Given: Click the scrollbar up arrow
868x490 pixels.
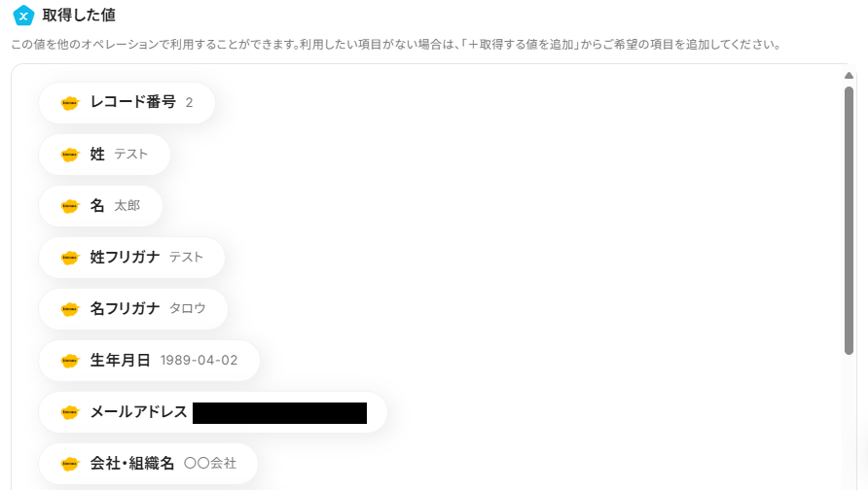Looking at the screenshot, I should coord(849,75).
